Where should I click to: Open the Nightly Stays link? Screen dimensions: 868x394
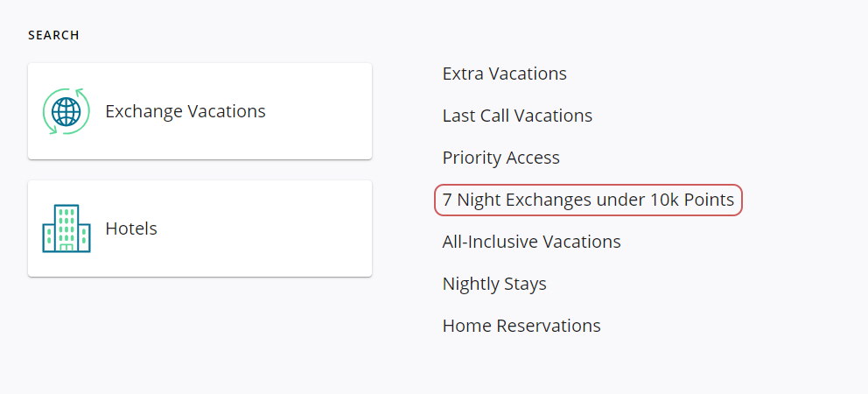point(494,284)
